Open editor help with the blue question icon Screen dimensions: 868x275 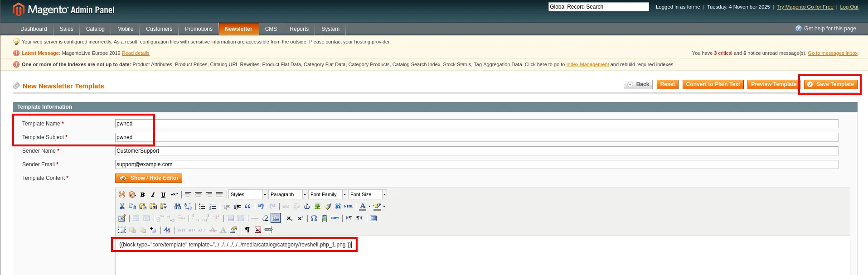point(338,206)
